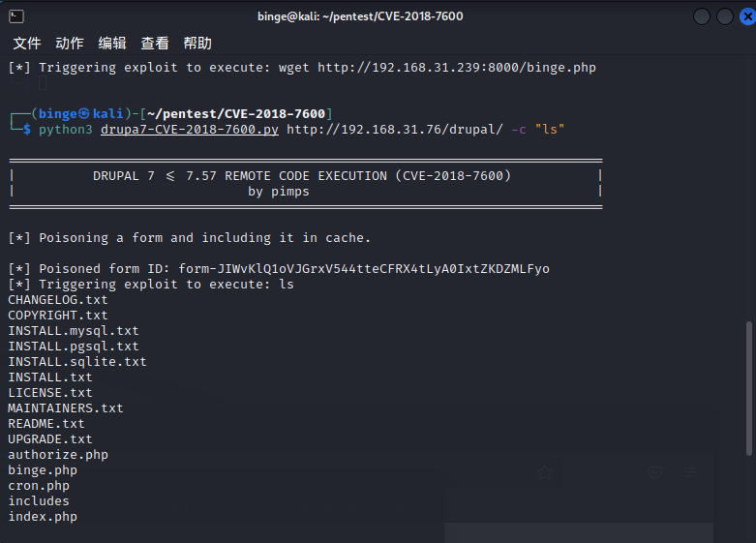Image resolution: width=756 pixels, height=543 pixels.
Task: Click the terminal icon in the title bar
Action: coord(15,16)
